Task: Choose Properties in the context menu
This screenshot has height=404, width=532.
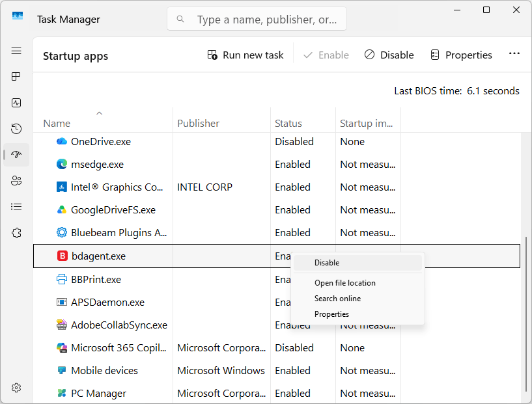Action: pos(357,314)
